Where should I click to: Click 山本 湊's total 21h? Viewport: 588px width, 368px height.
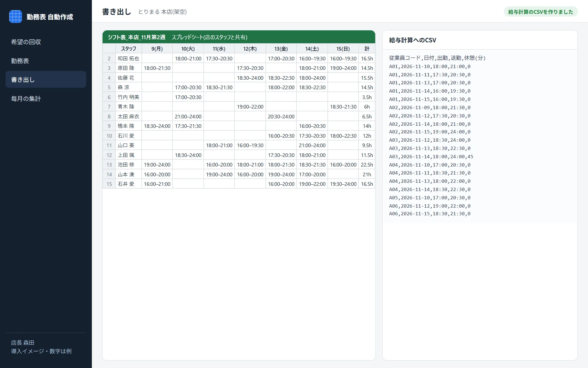point(367,174)
